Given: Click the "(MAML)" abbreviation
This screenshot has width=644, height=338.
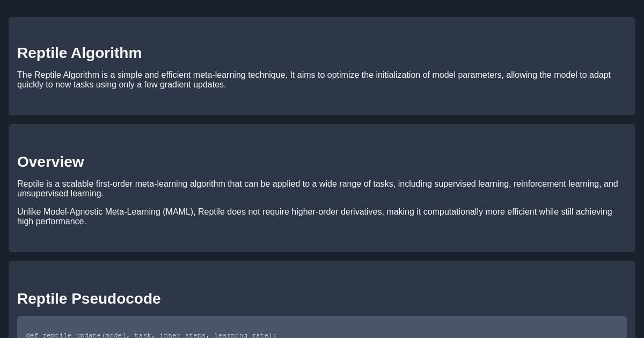Looking at the screenshot, I should (x=178, y=212).
